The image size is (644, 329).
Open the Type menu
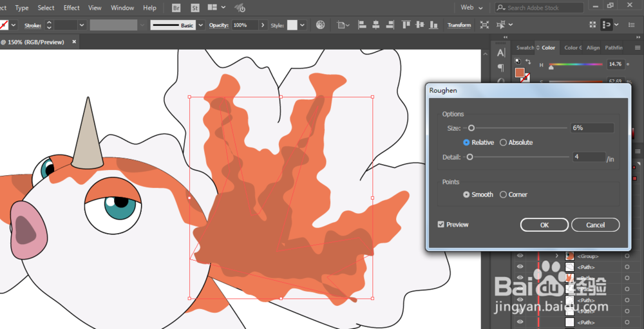[x=22, y=8]
